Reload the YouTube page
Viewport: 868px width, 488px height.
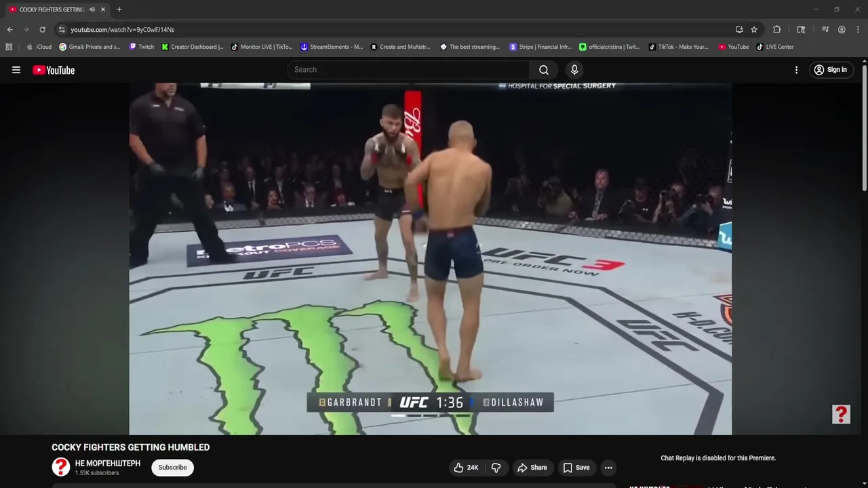42,30
